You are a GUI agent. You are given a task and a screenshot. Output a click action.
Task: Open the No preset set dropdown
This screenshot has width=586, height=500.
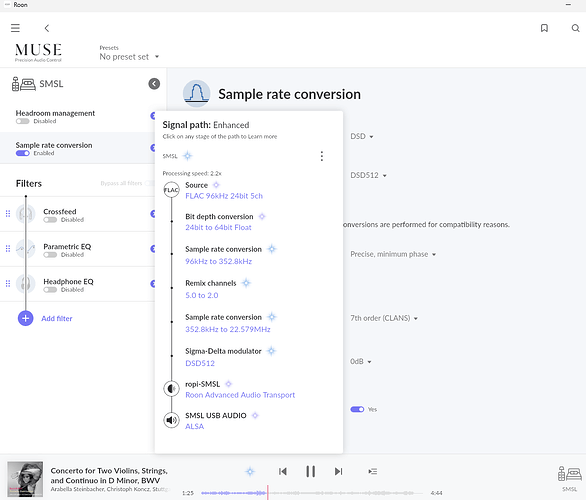tap(129, 57)
